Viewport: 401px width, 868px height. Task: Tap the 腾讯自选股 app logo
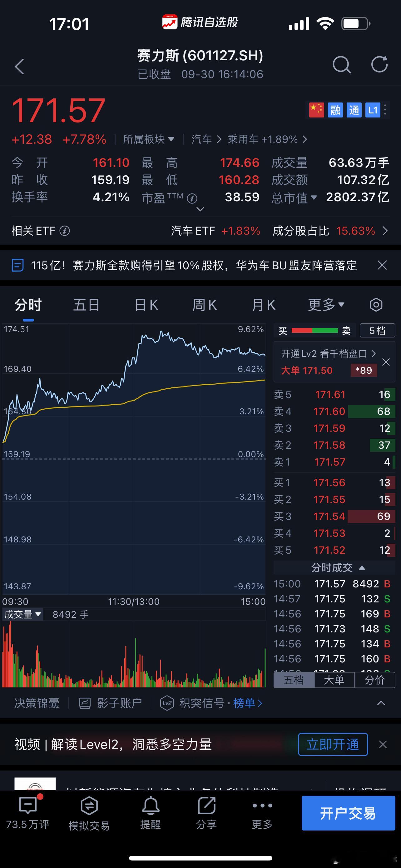[170, 22]
